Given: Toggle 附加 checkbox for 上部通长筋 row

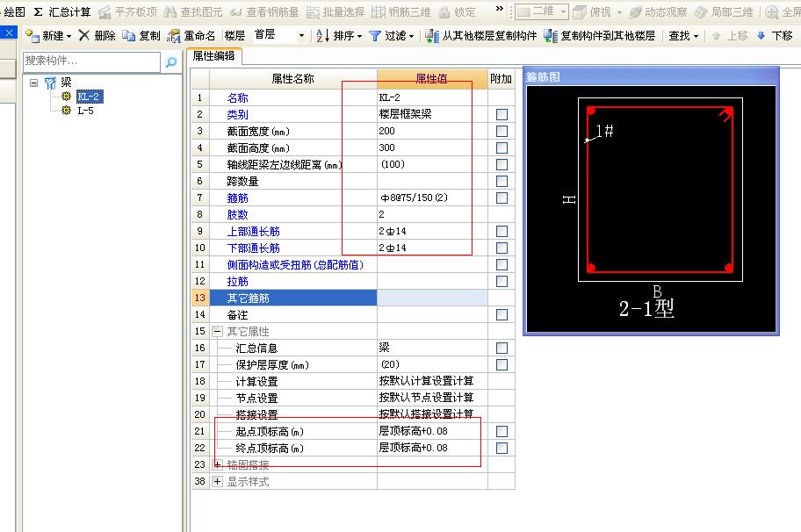Looking at the screenshot, I should point(502,231).
